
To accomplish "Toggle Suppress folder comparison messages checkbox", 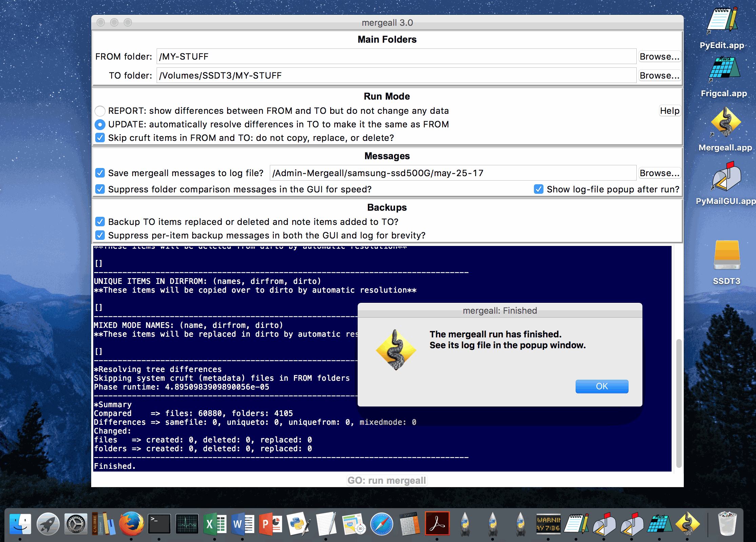I will [100, 189].
